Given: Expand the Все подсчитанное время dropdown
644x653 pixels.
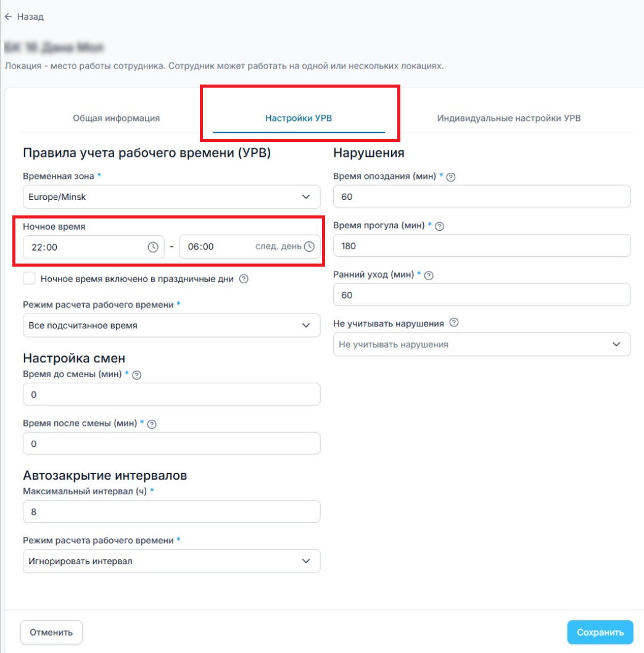Looking at the screenshot, I should 171,326.
